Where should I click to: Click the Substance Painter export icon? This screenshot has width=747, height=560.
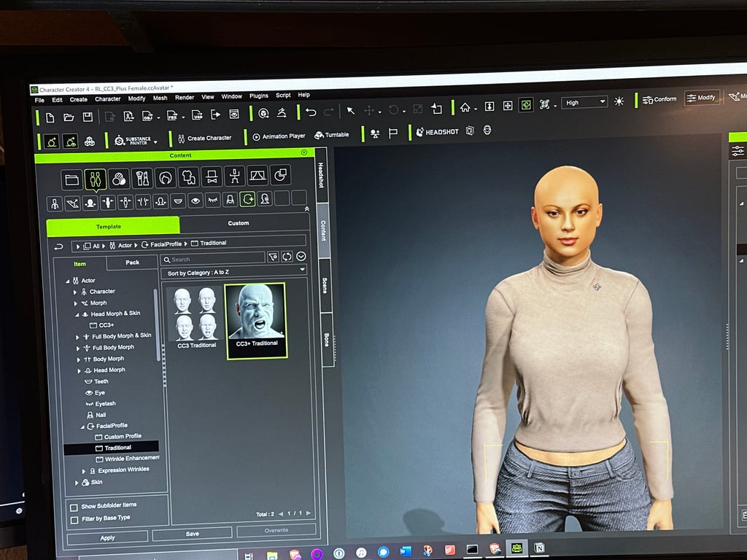(x=136, y=137)
